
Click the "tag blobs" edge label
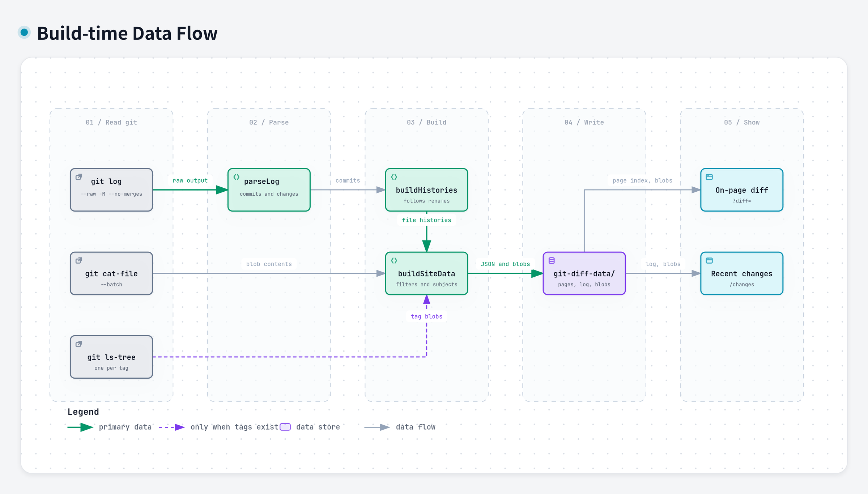click(x=427, y=316)
